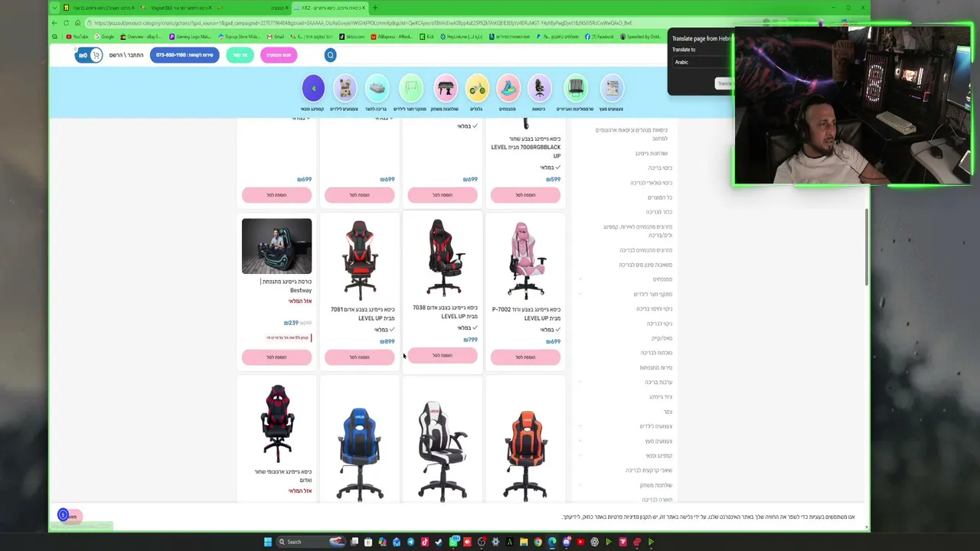Expand the sidebar category beside מתנפחים
Screen dimensions: 980x551
(580, 279)
